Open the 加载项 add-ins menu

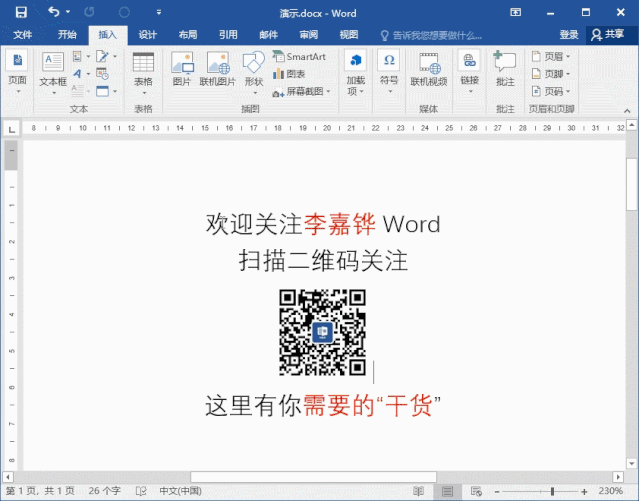[355, 73]
